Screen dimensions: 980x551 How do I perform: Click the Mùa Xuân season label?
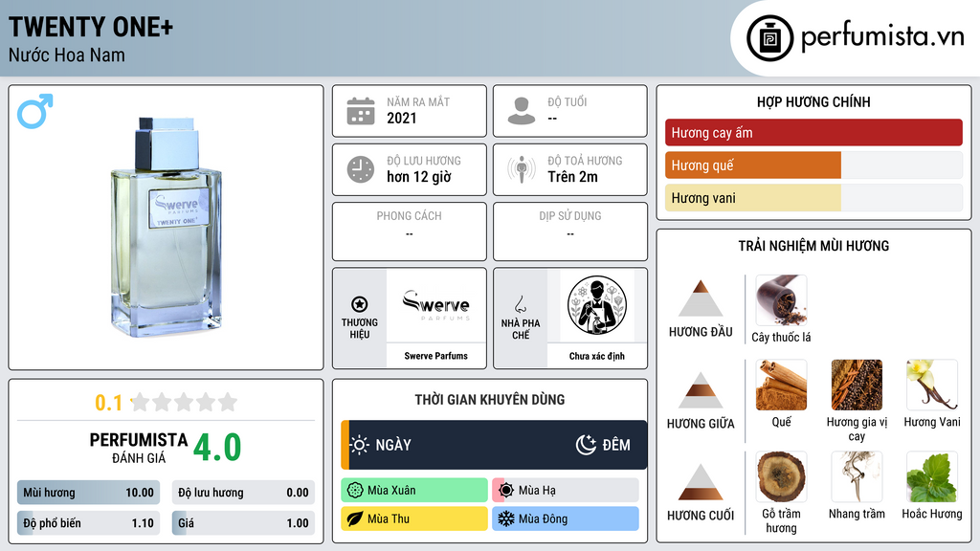coord(391,491)
